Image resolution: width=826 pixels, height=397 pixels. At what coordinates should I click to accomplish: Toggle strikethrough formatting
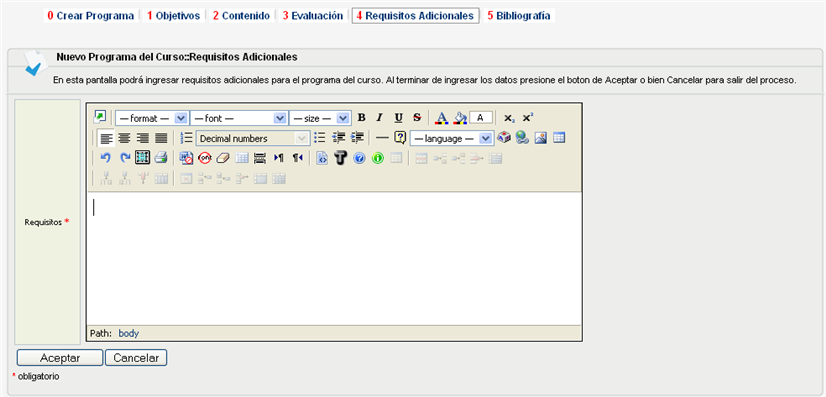coord(417,117)
